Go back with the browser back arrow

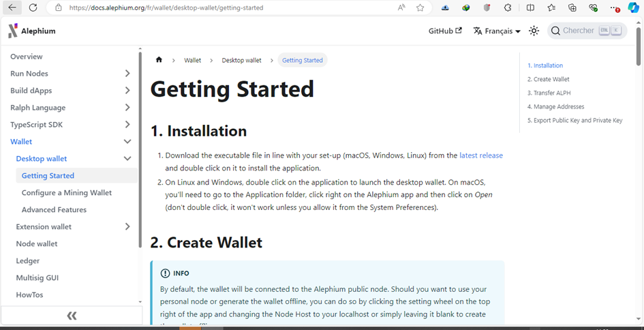click(x=12, y=7)
